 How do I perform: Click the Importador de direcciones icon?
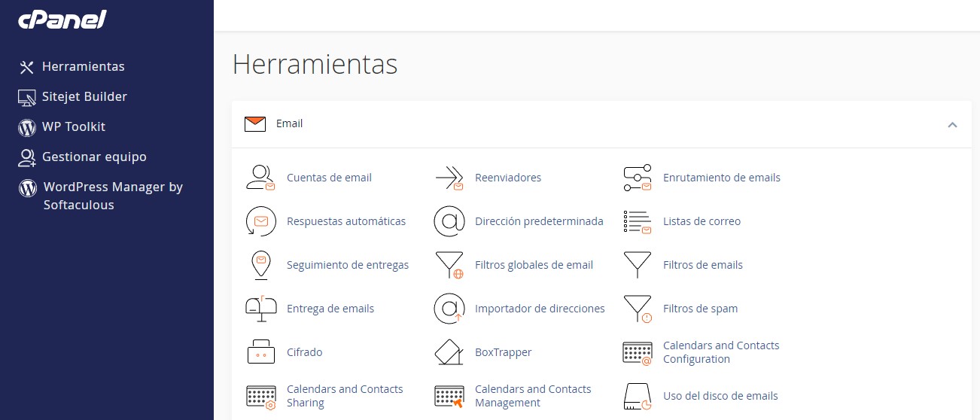449,309
